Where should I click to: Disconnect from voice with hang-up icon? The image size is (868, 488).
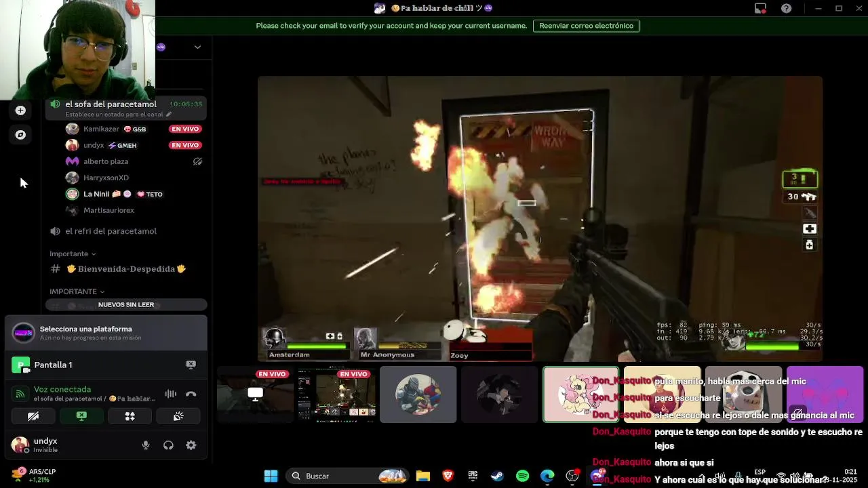(x=191, y=394)
